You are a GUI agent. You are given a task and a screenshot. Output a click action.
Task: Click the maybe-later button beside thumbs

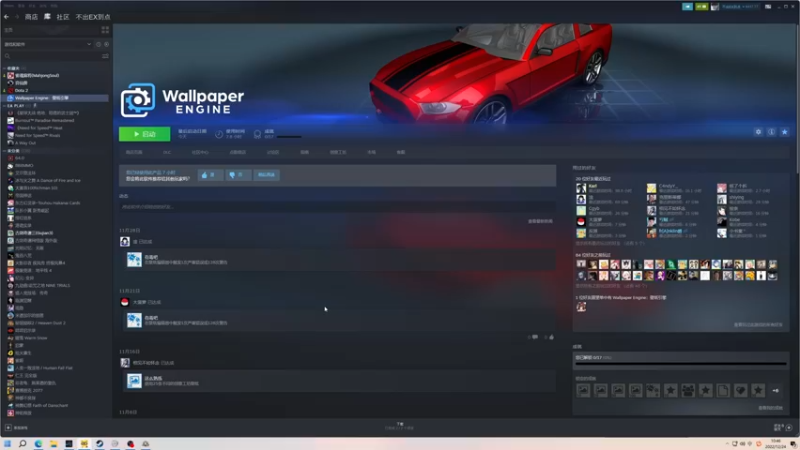(x=266, y=175)
